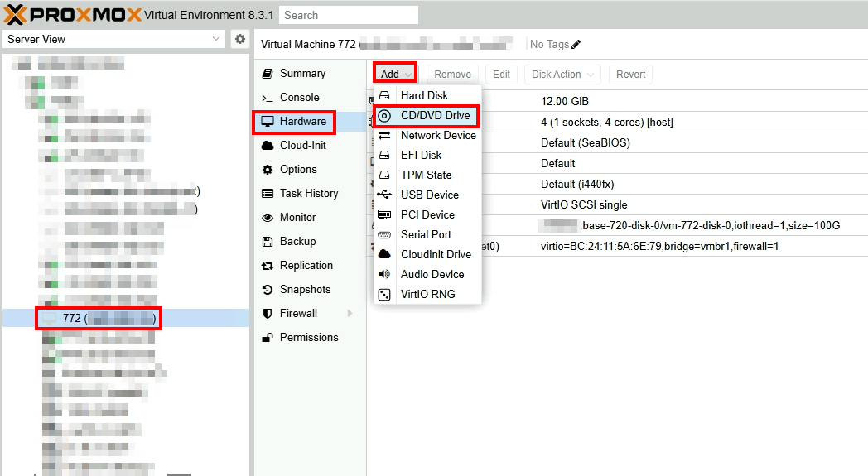Screen dimensions: 868x476
Task: Choose Hard Disk from Add menu
Action: 427,95
